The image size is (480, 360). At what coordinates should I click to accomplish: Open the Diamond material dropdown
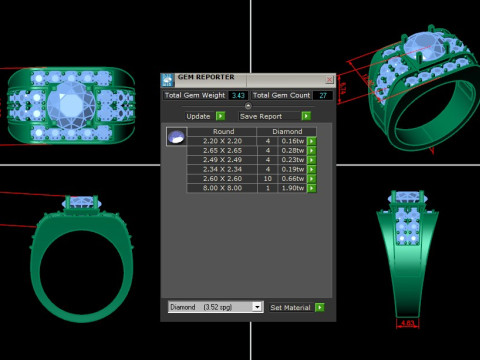[x=257, y=307]
